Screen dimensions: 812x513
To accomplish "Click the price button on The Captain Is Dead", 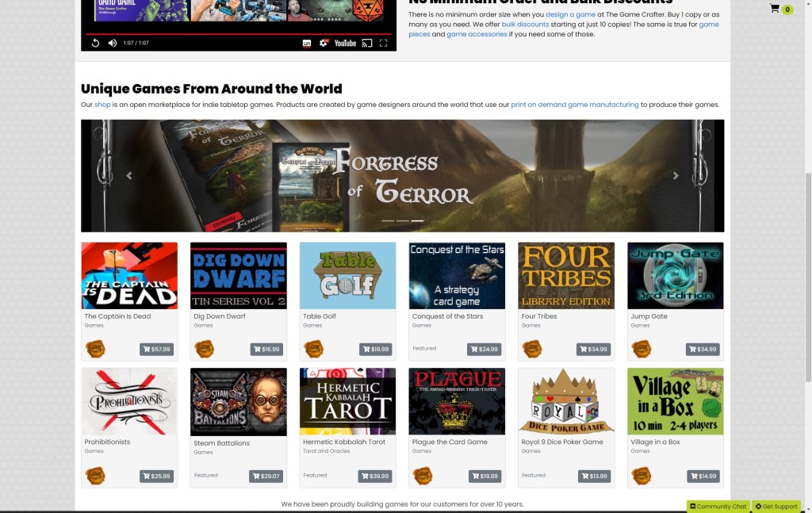I will tap(157, 349).
